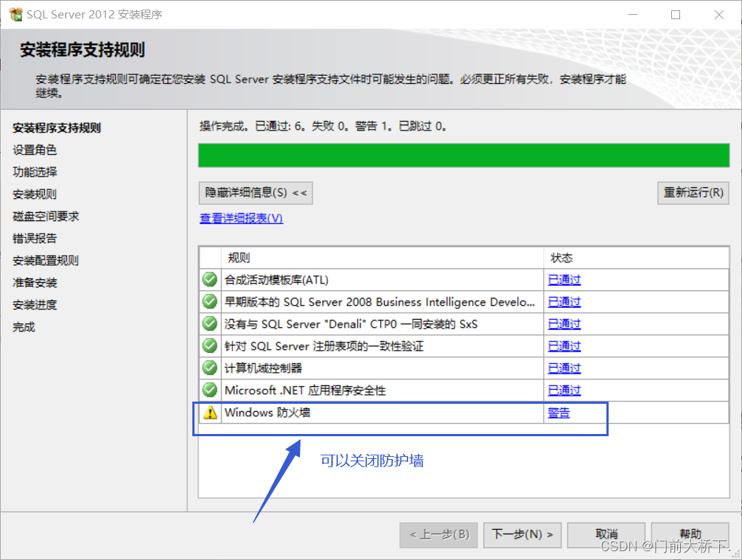
Task: Click the green progress bar
Action: (x=463, y=155)
